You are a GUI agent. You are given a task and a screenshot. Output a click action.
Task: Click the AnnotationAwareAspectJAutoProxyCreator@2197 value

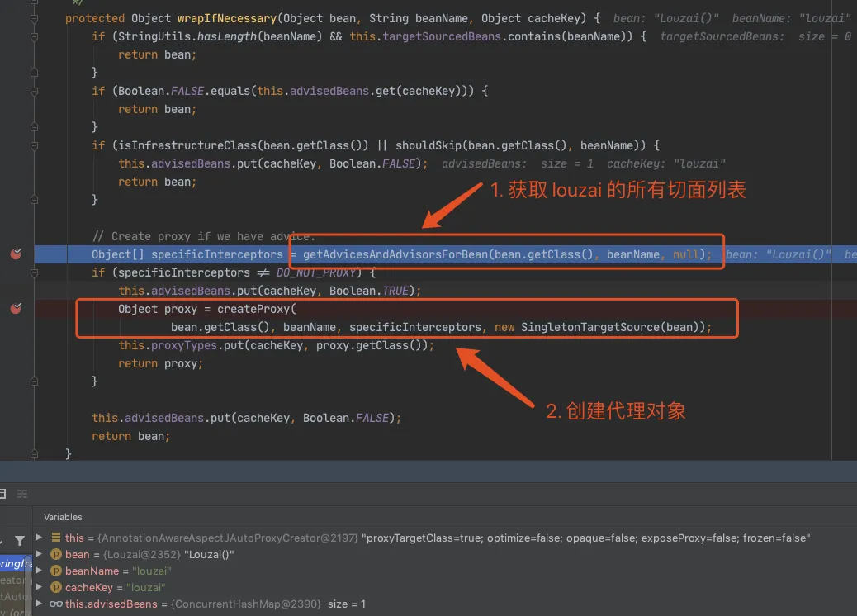228,538
